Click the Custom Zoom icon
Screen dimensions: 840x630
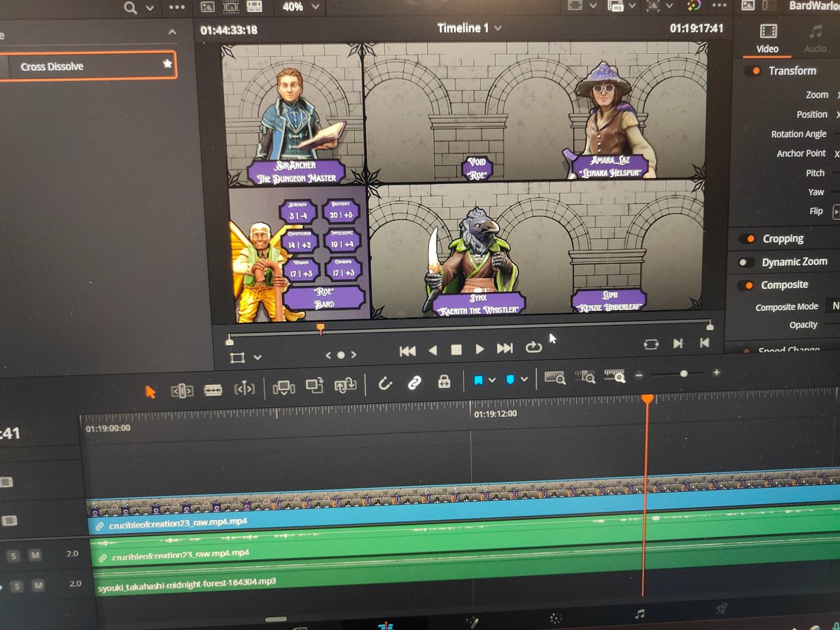615,376
